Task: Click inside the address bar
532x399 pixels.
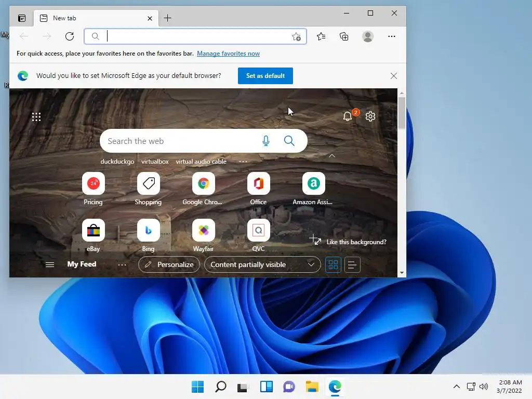Action: pyautogui.click(x=195, y=36)
